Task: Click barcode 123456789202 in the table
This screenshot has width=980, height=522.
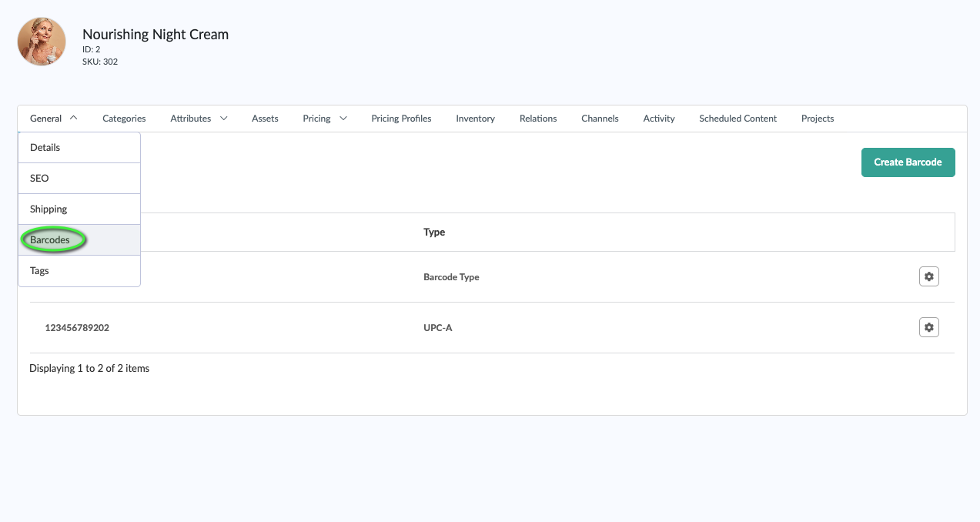Action: 77,327
